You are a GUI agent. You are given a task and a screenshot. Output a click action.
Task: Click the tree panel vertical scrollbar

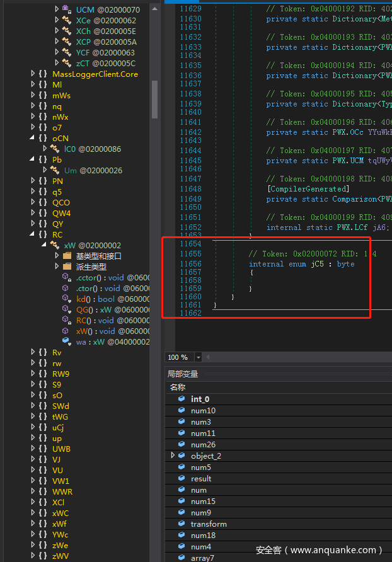pyautogui.click(x=154, y=95)
